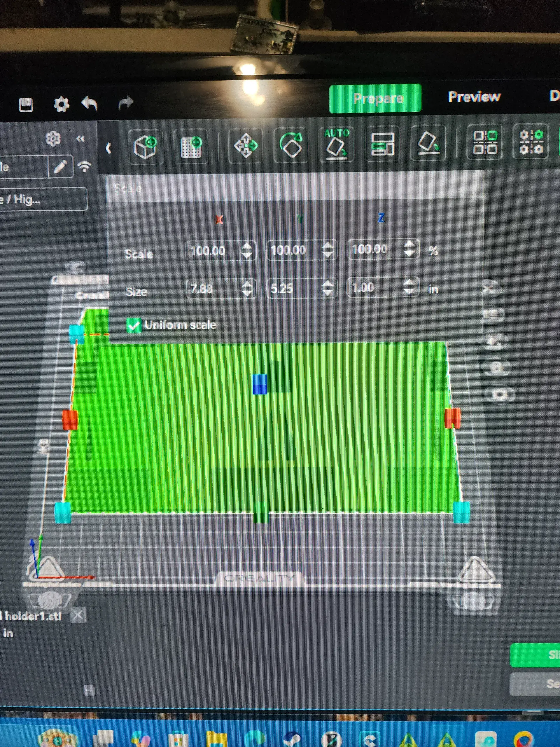Collapse toolbar using left chevron arrow

[108, 148]
